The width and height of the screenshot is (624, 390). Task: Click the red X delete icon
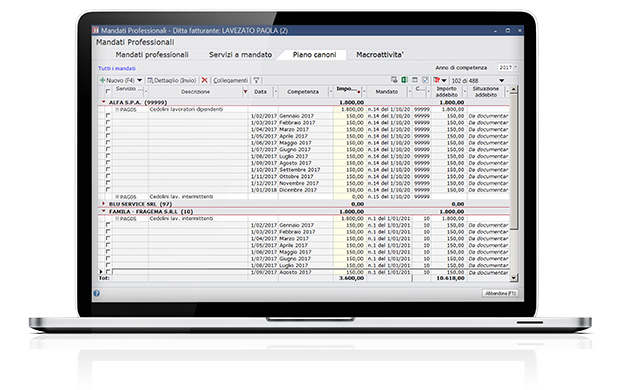coord(205,80)
